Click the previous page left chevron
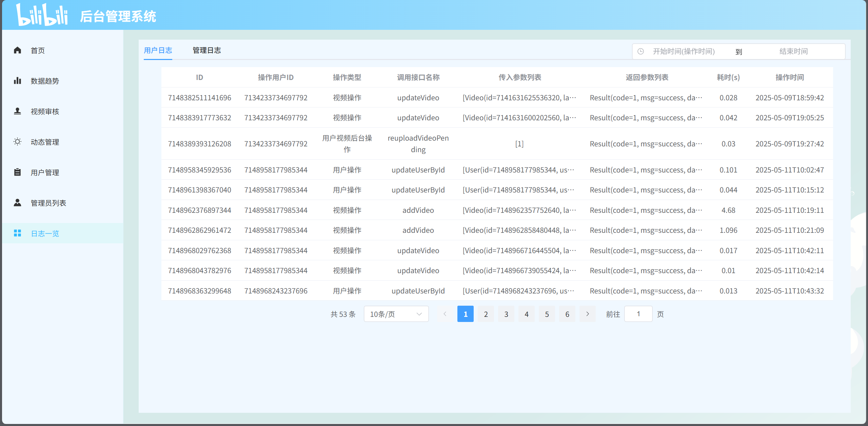Image resolution: width=868 pixels, height=426 pixels. 445,314
